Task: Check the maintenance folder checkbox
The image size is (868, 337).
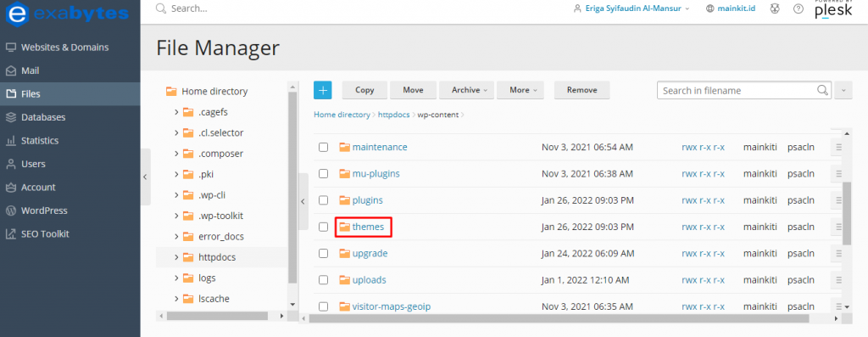Action: pos(323,148)
